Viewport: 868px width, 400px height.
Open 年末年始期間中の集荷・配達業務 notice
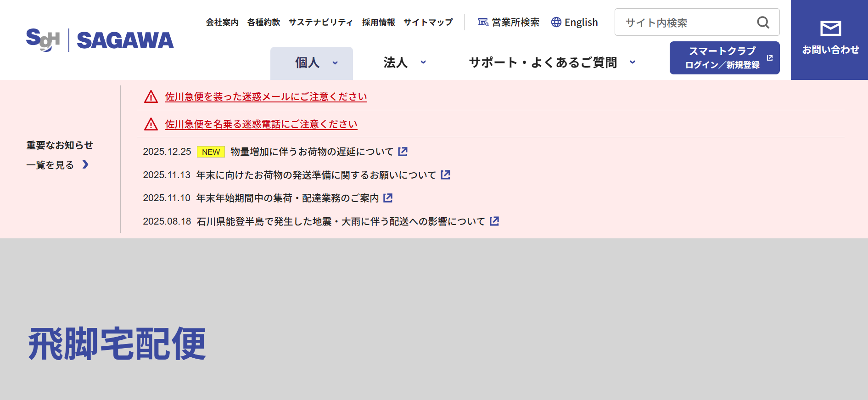click(x=287, y=198)
